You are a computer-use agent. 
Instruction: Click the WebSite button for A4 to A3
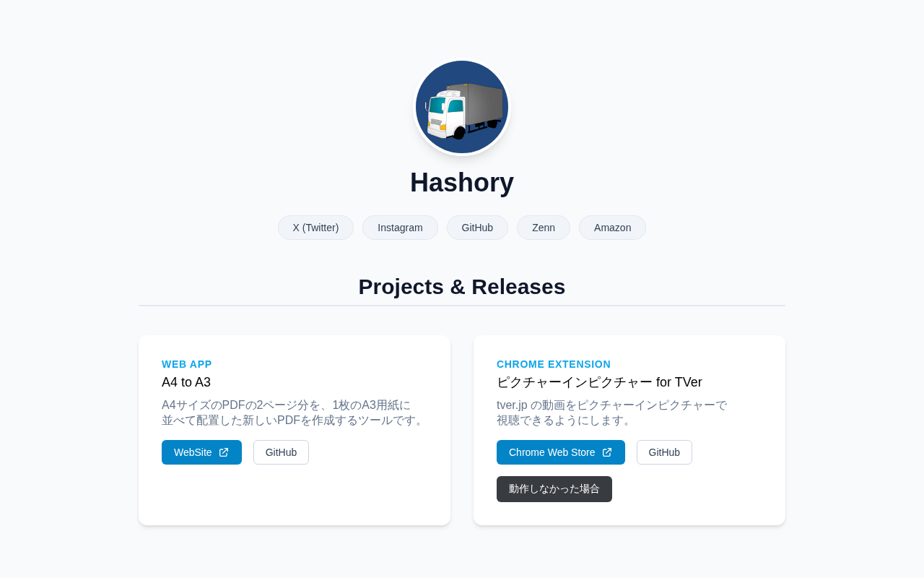pyautogui.click(x=201, y=452)
